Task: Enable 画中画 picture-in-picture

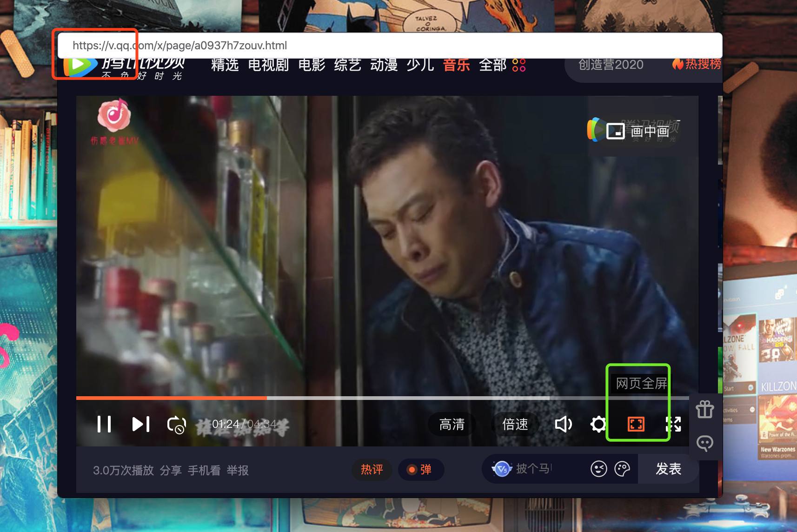Action: click(638, 131)
